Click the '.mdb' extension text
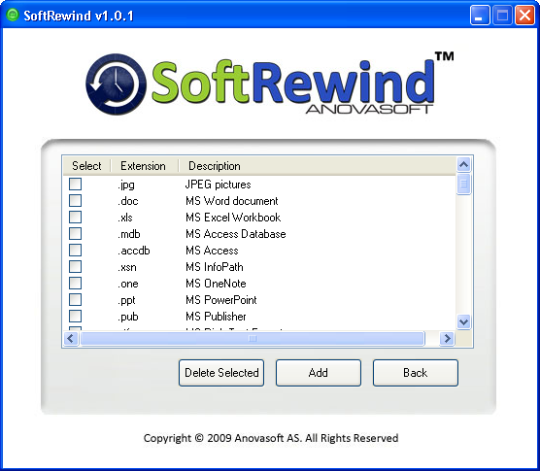The height and width of the screenshot is (471, 540). [x=129, y=234]
